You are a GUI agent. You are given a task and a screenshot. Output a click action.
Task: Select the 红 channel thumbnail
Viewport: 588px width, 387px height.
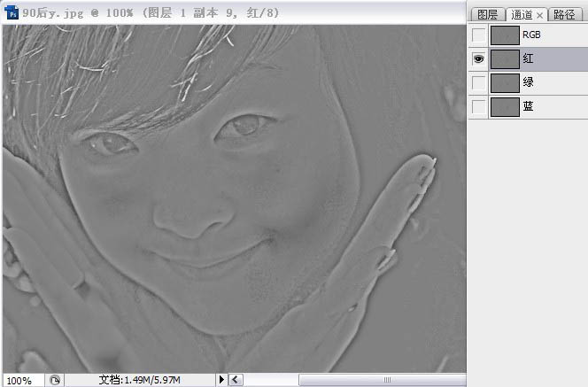(505, 59)
